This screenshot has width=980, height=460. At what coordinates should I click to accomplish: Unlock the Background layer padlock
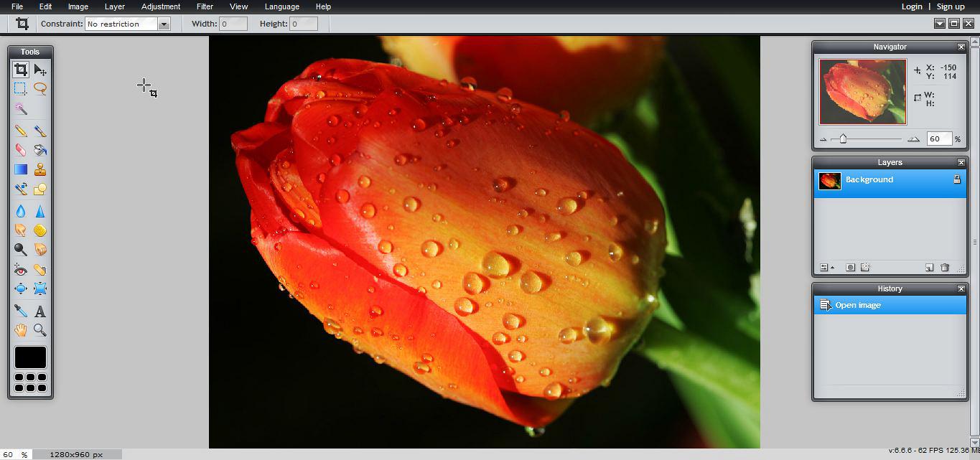(956, 179)
